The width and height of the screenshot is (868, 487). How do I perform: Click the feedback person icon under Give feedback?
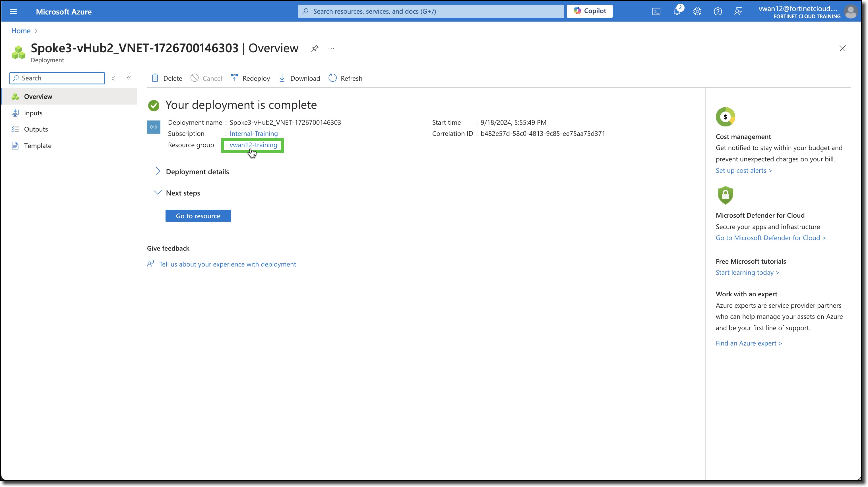point(150,263)
